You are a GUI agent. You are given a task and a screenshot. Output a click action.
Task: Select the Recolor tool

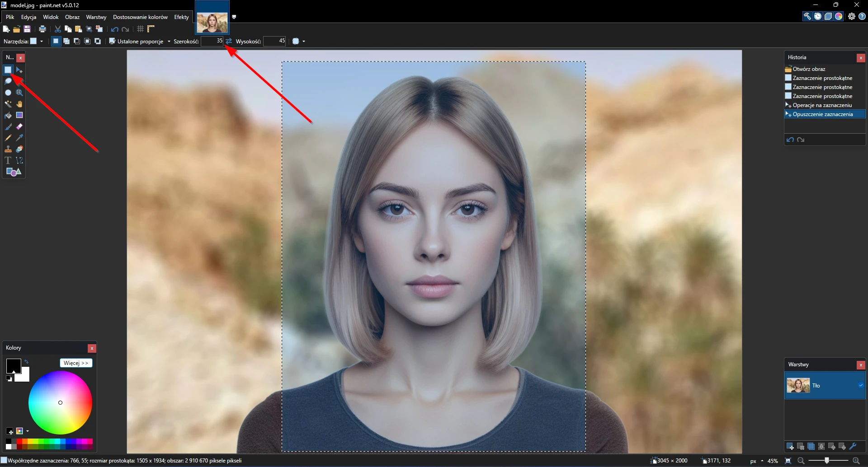tap(19, 149)
